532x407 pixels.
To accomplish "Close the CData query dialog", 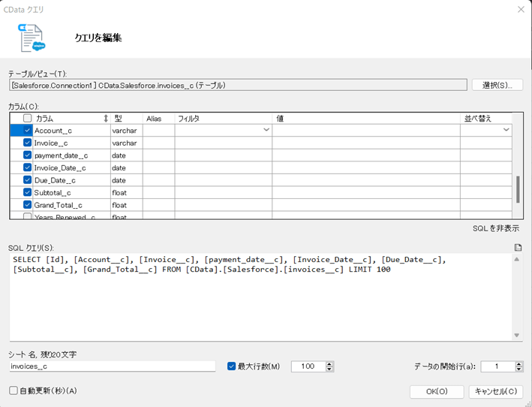I will 521,10.
